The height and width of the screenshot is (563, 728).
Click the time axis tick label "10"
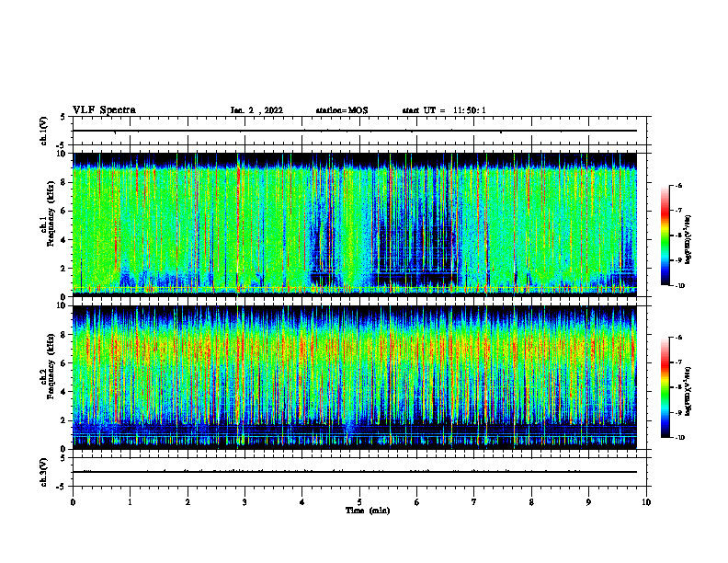click(x=646, y=502)
